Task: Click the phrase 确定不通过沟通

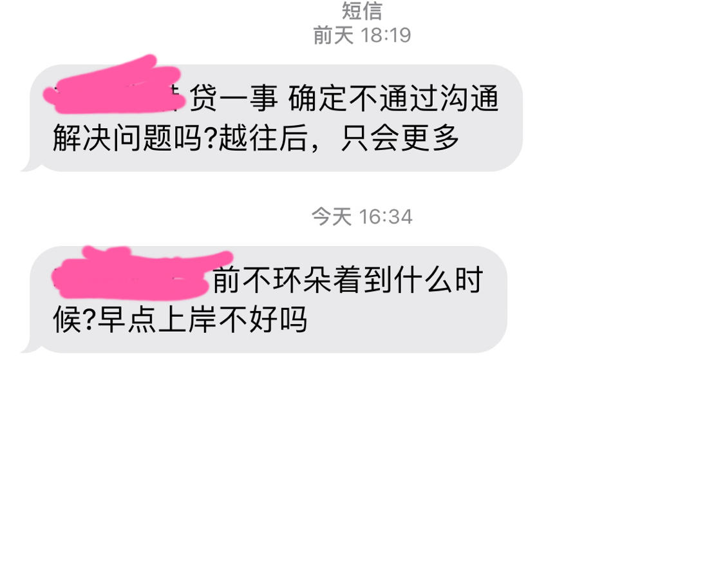Action: pyautogui.click(x=393, y=99)
